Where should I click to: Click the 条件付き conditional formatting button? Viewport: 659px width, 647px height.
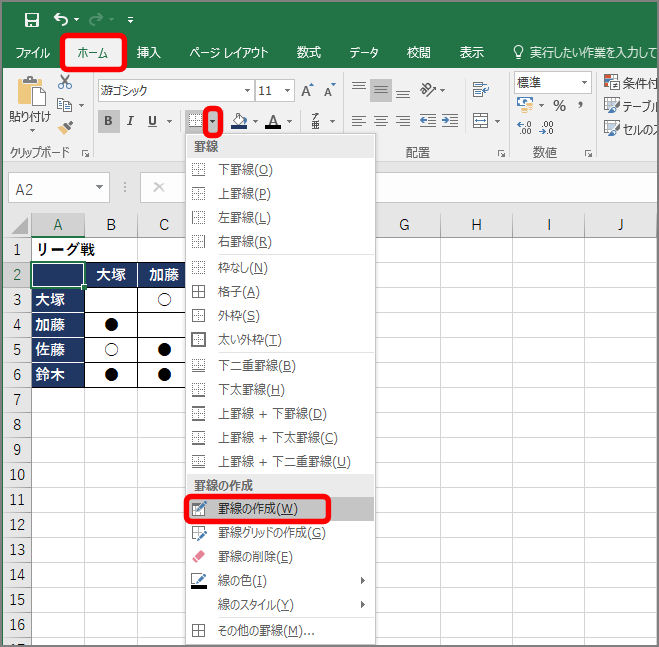point(630,82)
